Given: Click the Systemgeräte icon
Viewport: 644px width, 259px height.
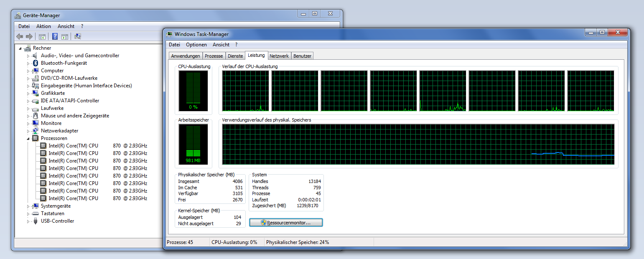Looking at the screenshot, I should (x=36, y=206).
